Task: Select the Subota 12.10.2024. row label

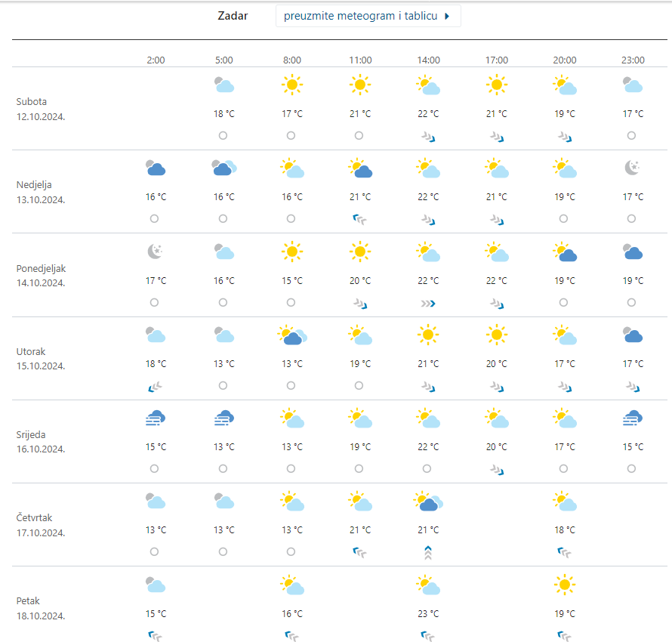Action: coord(41,109)
